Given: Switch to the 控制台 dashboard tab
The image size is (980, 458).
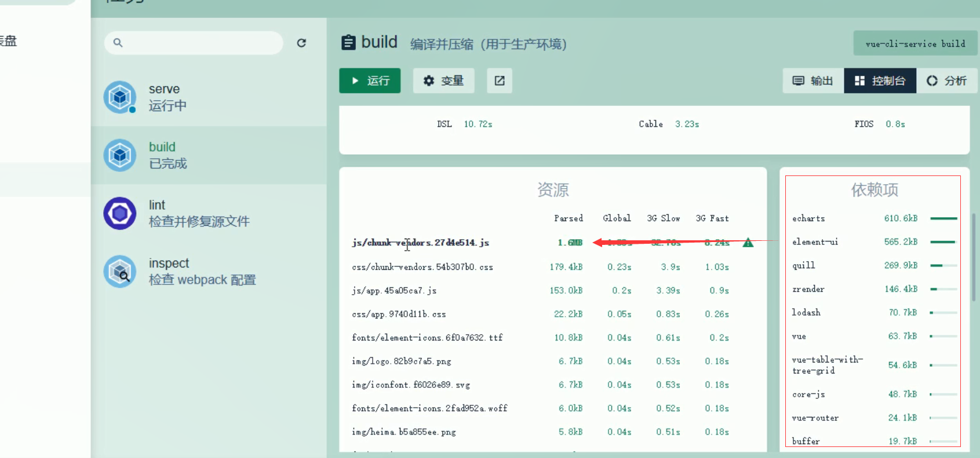Looking at the screenshot, I should [880, 80].
